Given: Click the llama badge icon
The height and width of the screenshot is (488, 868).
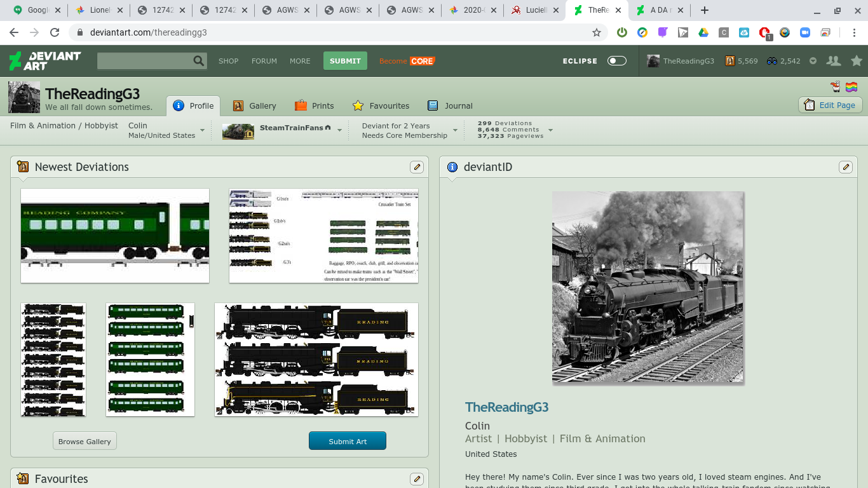Looking at the screenshot, I should (836, 87).
